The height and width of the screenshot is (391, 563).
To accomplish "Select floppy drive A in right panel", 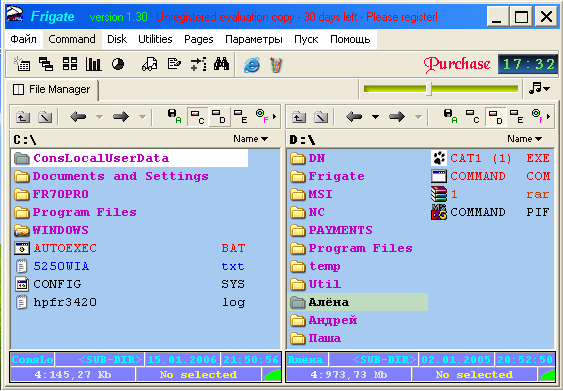I will [x=451, y=116].
